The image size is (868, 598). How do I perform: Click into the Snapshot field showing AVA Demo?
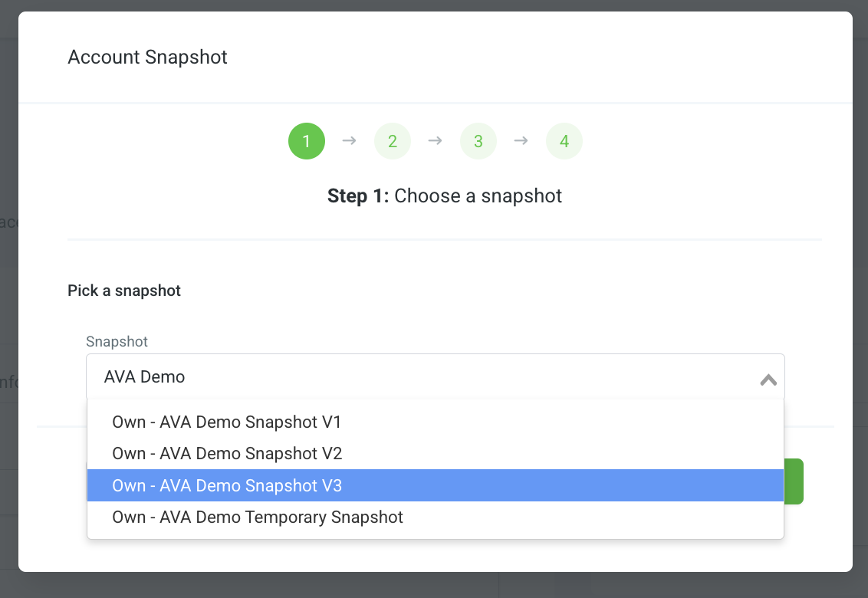click(435, 376)
